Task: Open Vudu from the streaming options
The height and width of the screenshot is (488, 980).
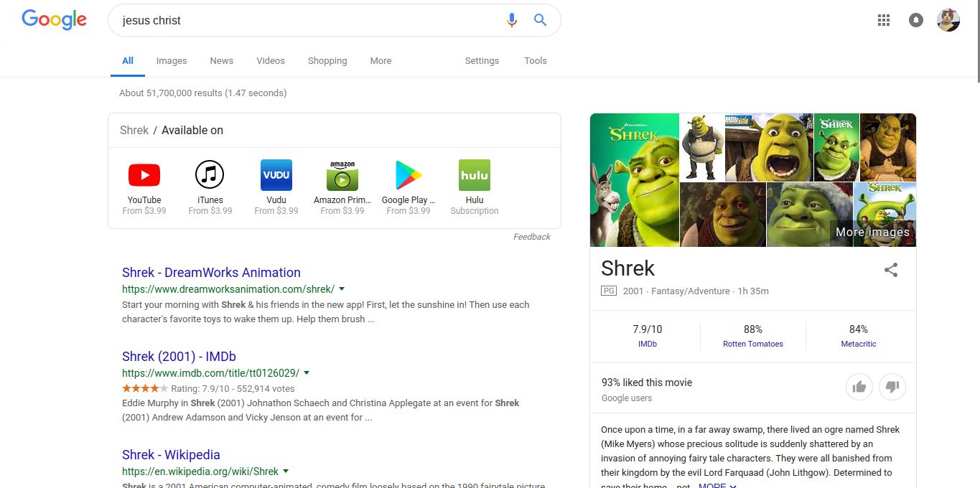Action: point(276,174)
